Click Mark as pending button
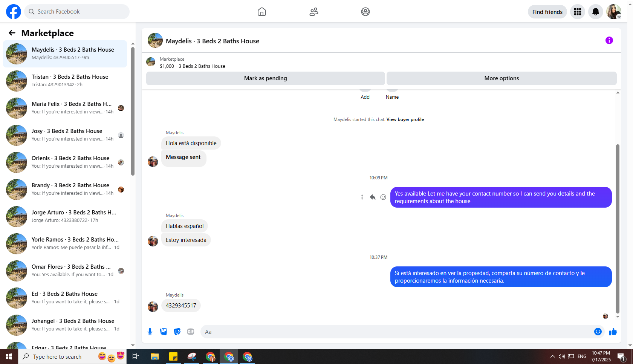The width and height of the screenshot is (633, 364). (x=266, y=78)
